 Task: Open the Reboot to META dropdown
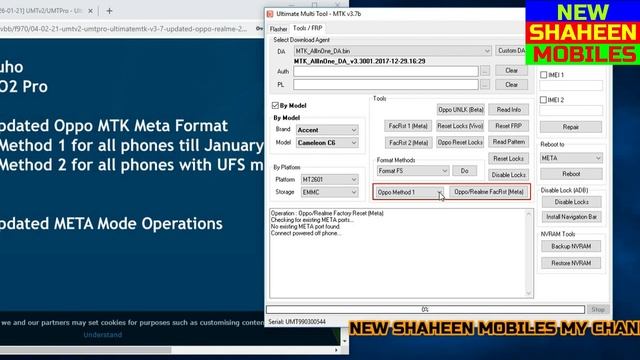pos(571,158)
